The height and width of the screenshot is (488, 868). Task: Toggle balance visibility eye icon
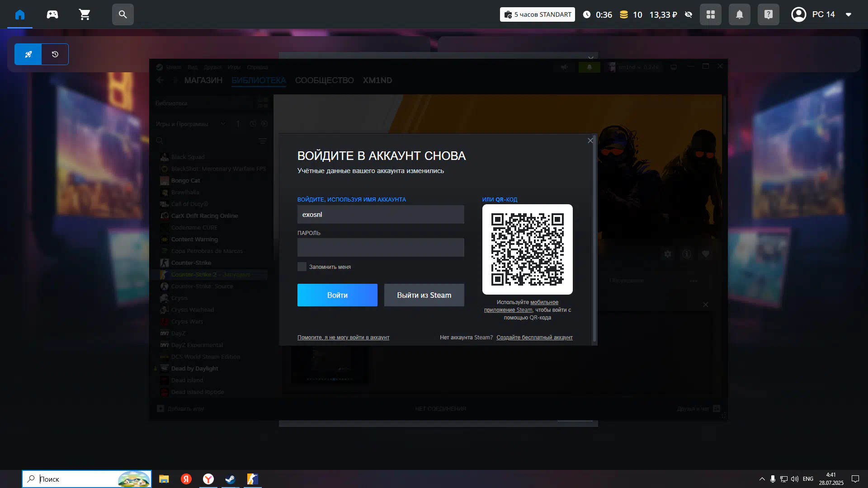[x=689, y=14]
